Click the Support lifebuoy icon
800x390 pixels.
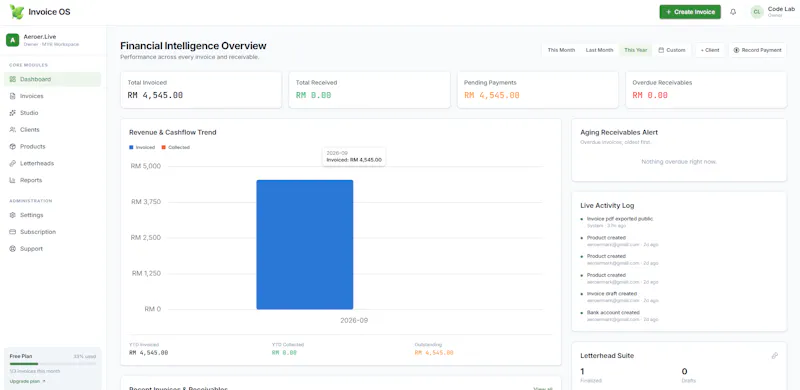pyautogui.click(x=13, y=249)
